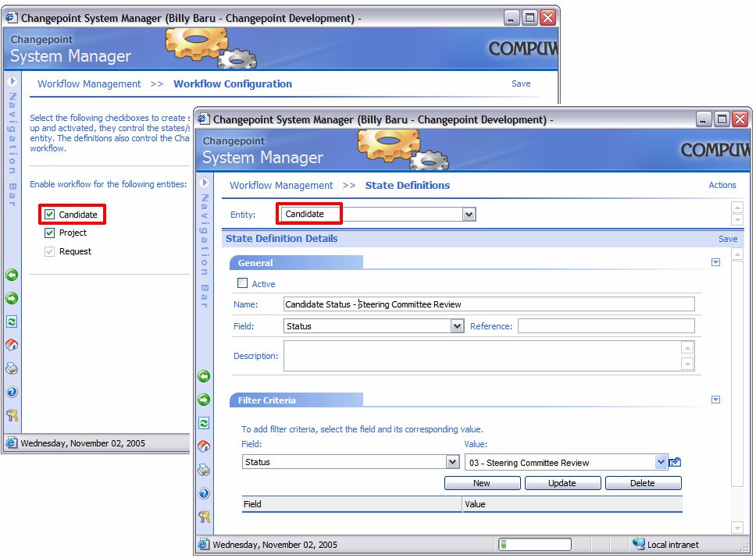The width and height of the screenshot is (756, 558).
Task: Click the refresh icon in State Definitions sidebar
Action: 204,423
